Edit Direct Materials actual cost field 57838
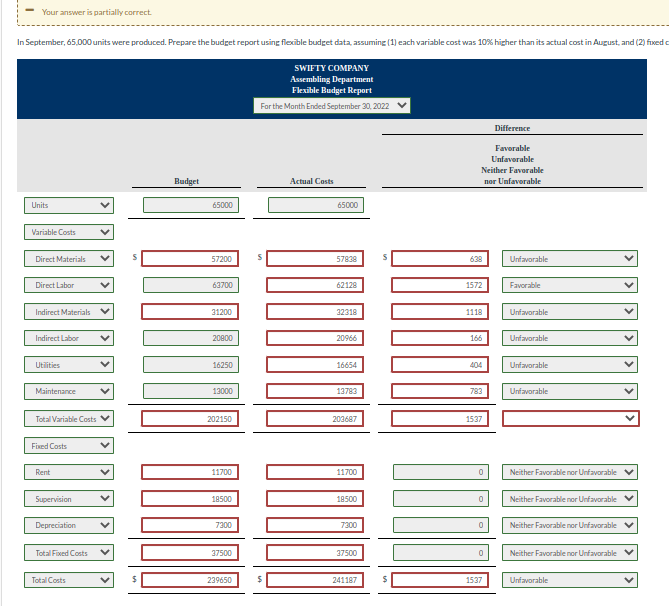Image resolution: width=669 pixels, height=606 pixels. (315, 259)
